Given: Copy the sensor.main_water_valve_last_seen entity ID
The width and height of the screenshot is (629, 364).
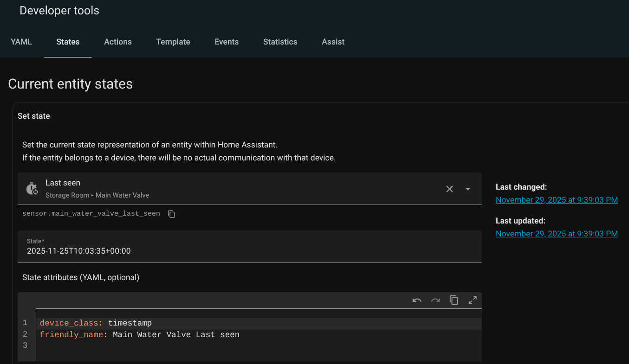Looking at the screenshot, I should point(172,214).
